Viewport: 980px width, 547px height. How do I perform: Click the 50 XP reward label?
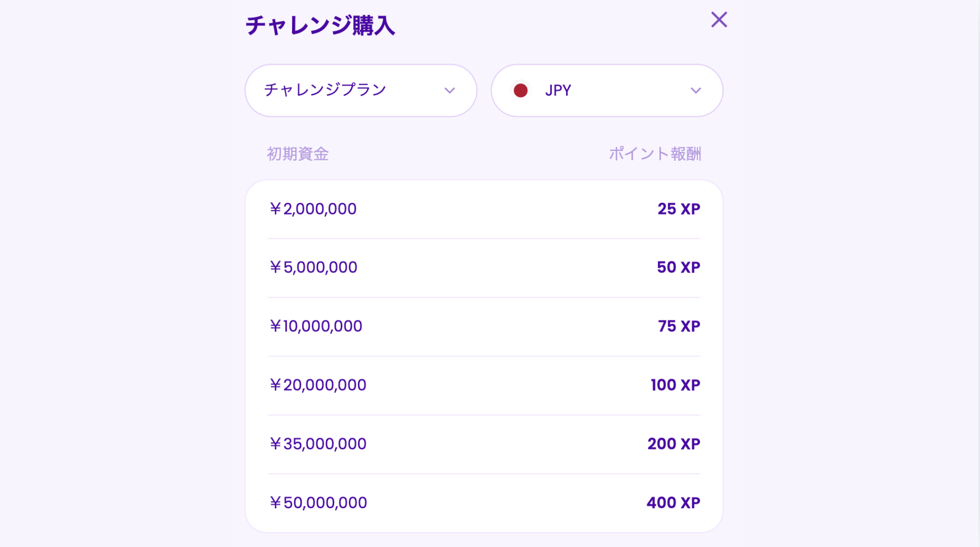678,267
